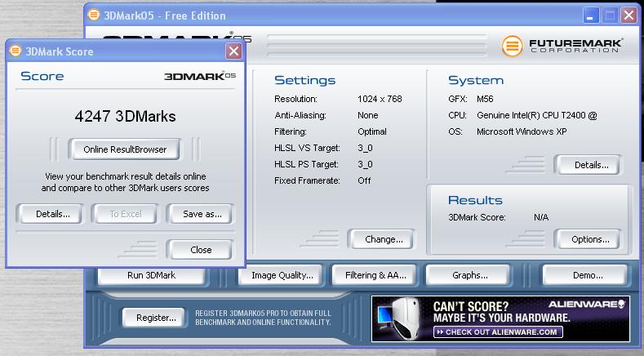This screenshot has height=356, width=644.
Task: Open the Graphs window
Action: 469,275
